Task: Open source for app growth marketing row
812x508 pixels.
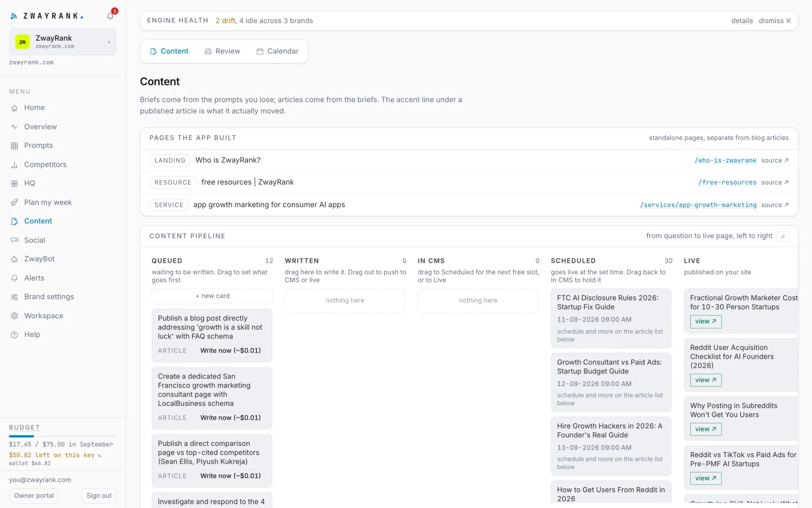Action: click(775, 205)
